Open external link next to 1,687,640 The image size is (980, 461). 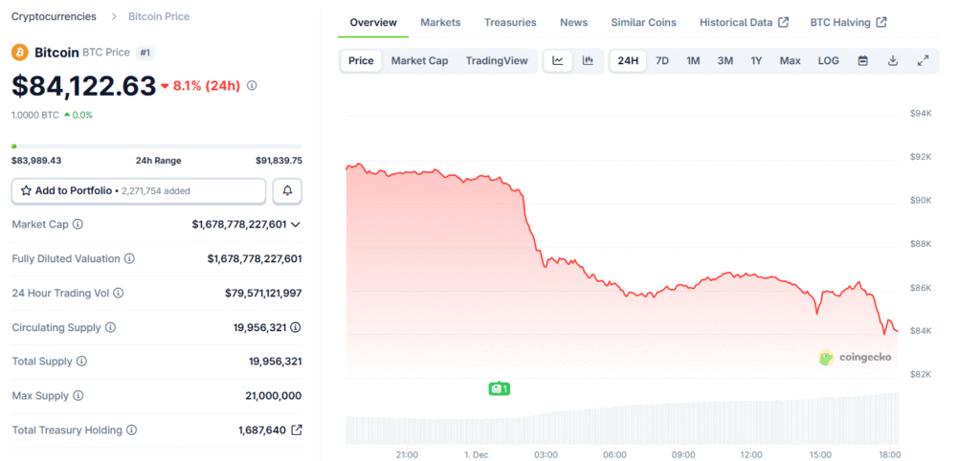[x=298, y=429]
